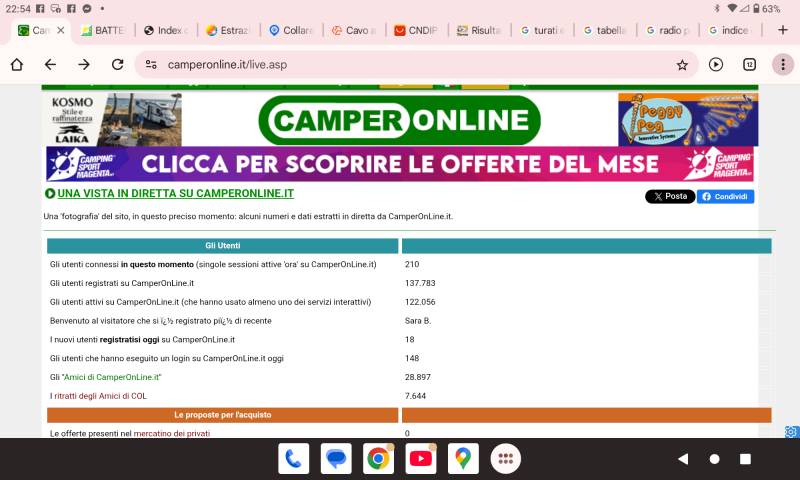Switch to the radio Google tab

[668, 31]
